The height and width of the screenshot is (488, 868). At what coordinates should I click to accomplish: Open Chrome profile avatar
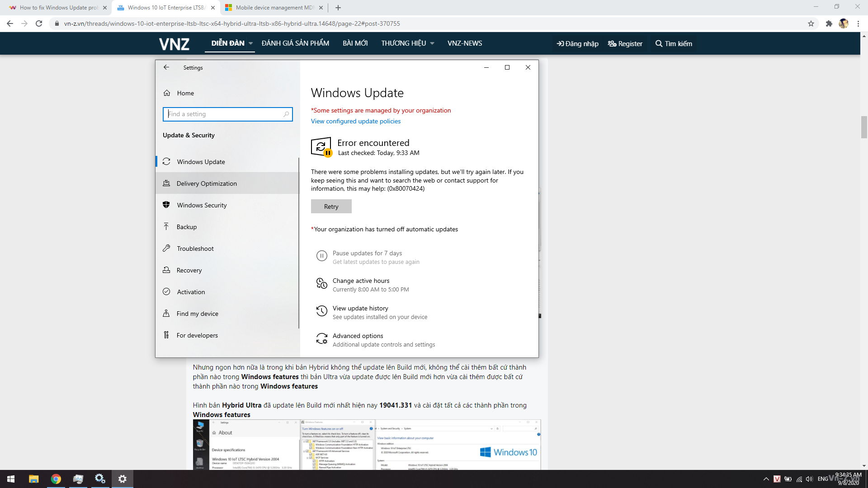[x=844, y=23]
